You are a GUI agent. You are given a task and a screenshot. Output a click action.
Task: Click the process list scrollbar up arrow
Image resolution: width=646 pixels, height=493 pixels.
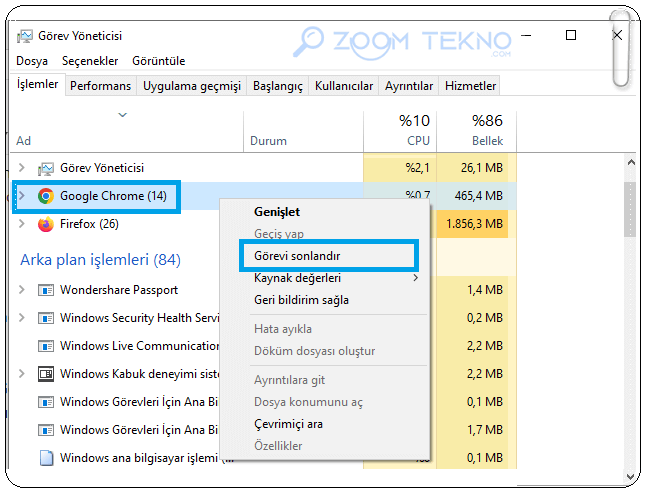click(x=630, y=163)
